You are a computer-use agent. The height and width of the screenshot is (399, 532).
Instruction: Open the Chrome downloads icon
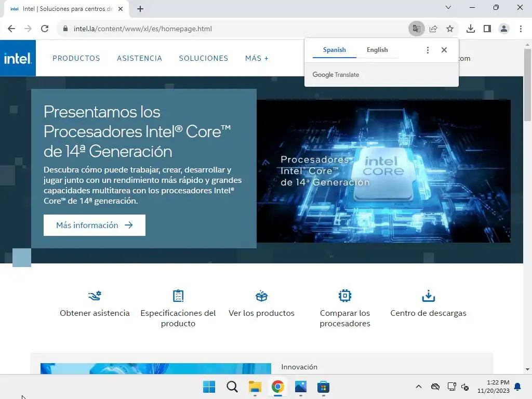point(471,29)
